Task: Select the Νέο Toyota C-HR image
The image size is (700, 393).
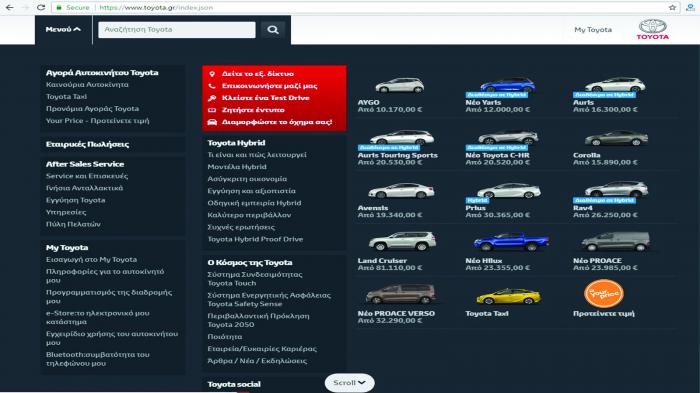Action: click(508, 137)
